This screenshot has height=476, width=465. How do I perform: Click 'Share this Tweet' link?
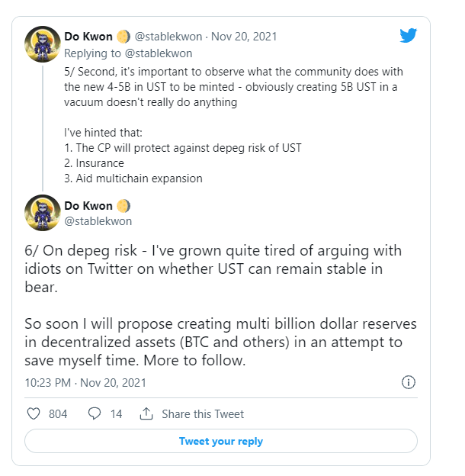point(203,414)
